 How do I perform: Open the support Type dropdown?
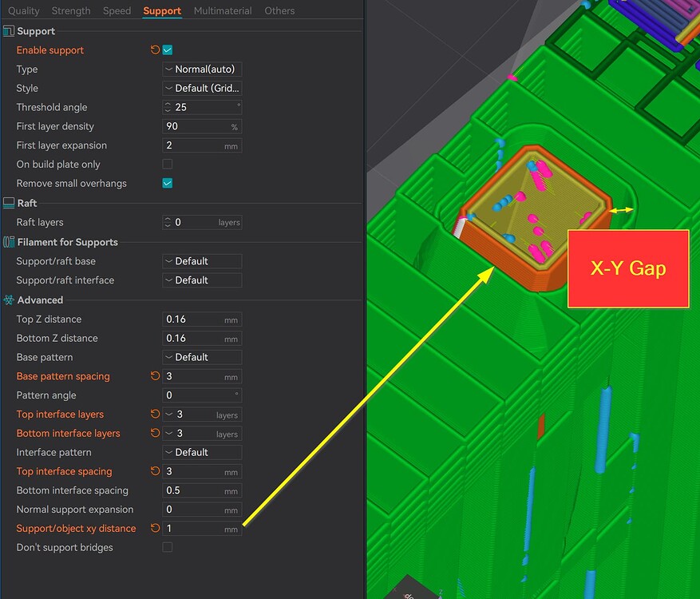click(x=202, y=69)
